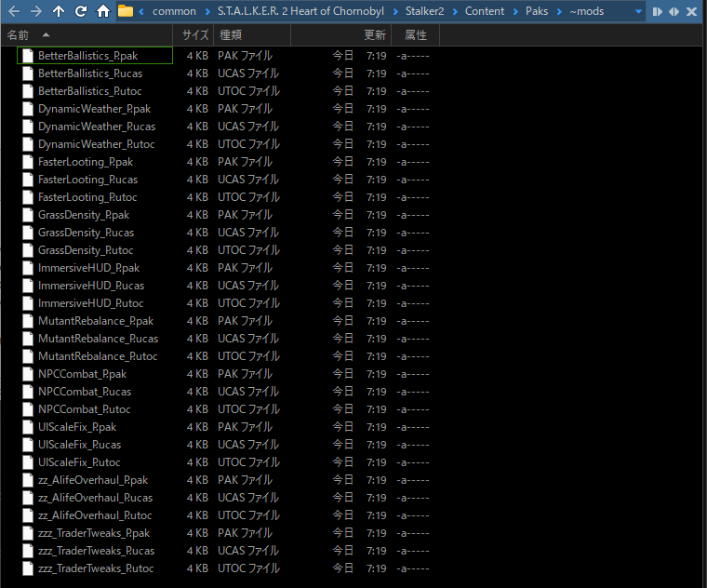Click the file icon of zzz_TraderTweaks_P.ucas
This screenshot has height=588, width=707.
coord(28,551)
